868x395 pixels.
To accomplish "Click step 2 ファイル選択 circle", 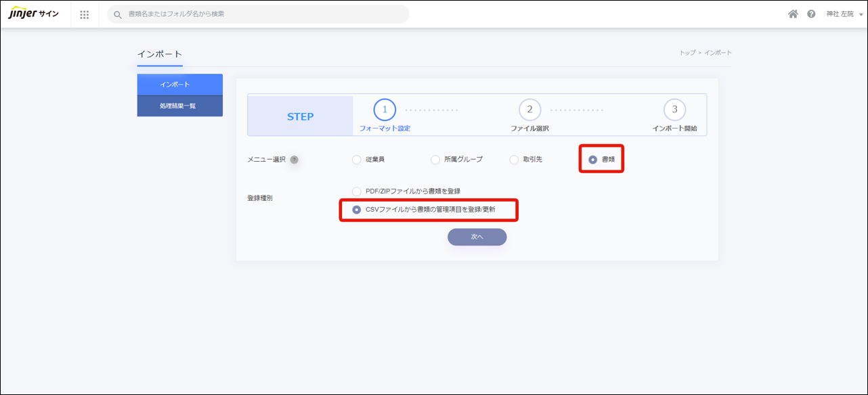I will click(x=529, y=110).
